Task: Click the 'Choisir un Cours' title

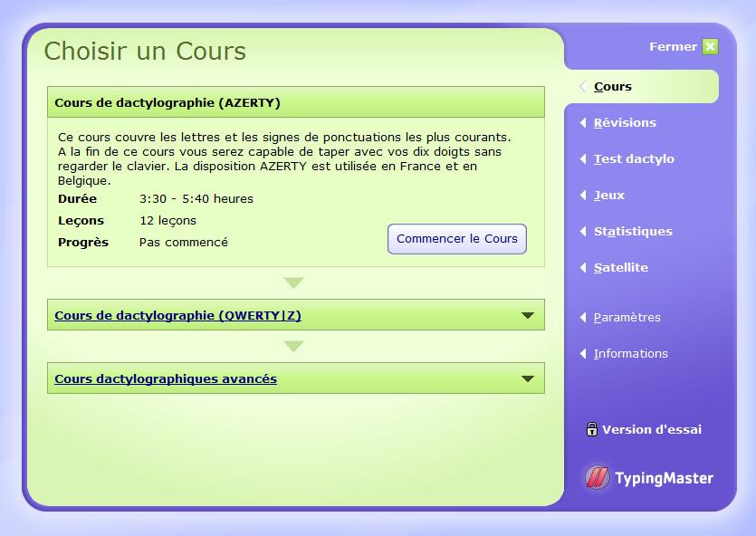Action: tap(145, 51)
